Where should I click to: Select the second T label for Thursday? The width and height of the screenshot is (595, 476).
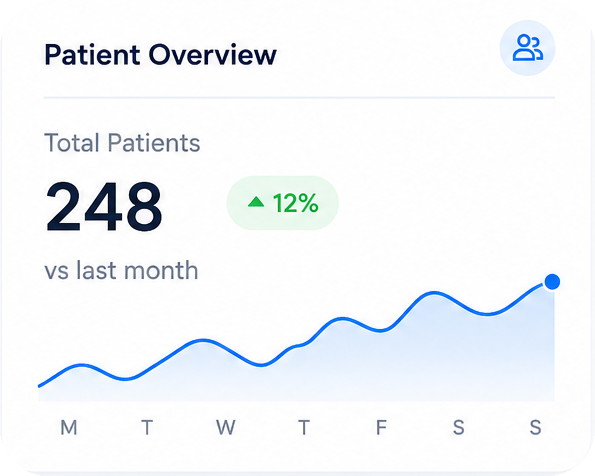tap(304, 427)
